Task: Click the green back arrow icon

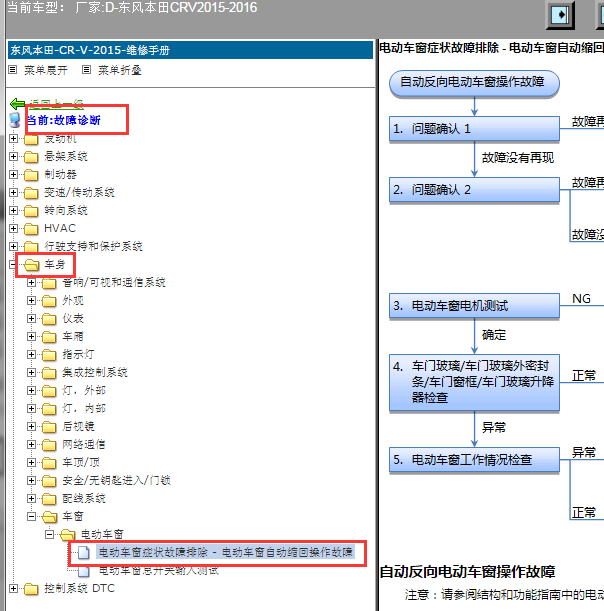Action: (x=18, y=104)
